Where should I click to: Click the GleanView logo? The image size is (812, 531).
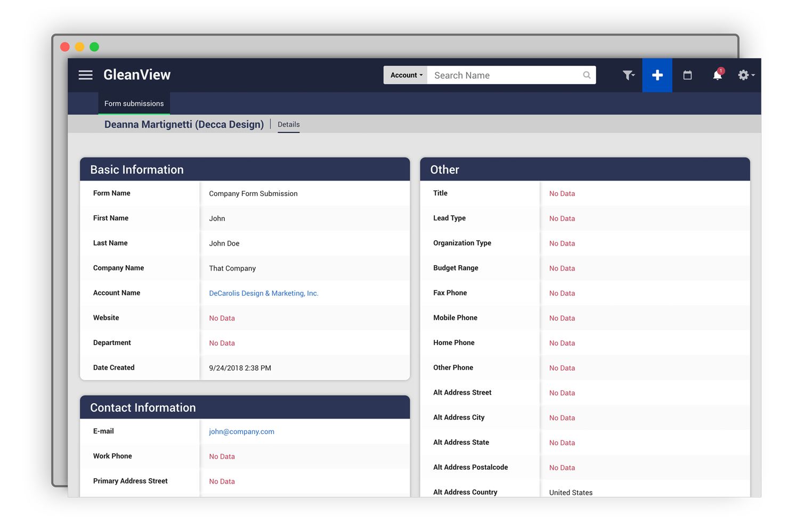coord(137,75)
